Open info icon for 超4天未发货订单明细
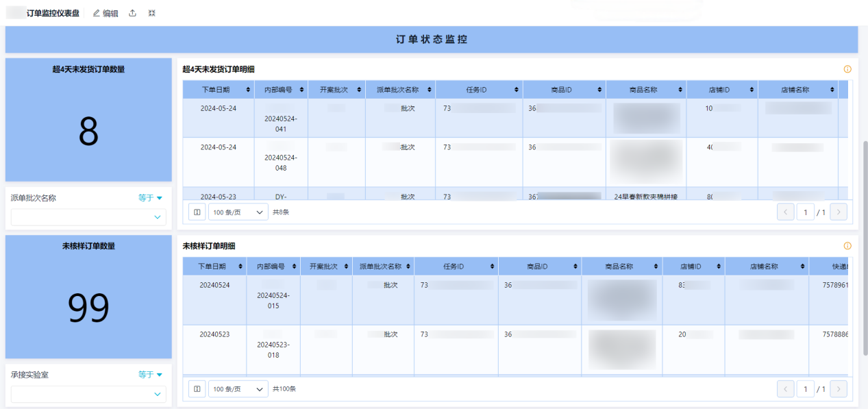868x409 pixels. tap(847, 69)
